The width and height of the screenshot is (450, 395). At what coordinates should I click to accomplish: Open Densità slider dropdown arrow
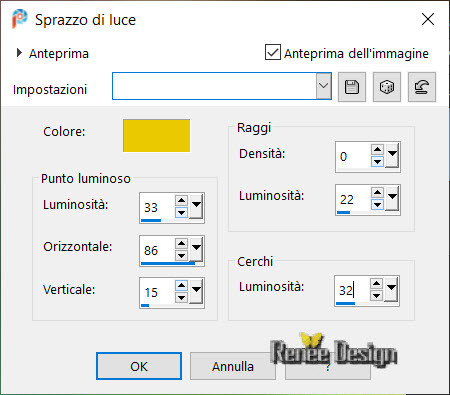coord(392,156)
